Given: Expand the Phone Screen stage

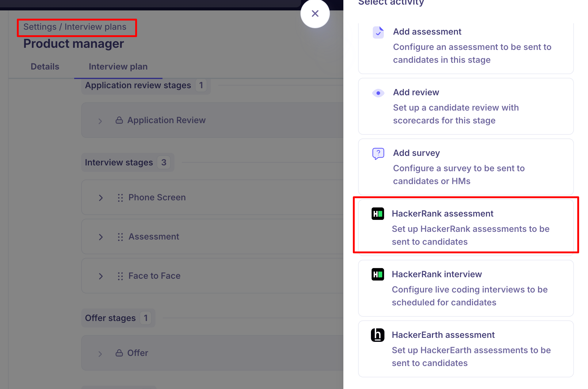Looking at the screenshot, I should tap(101, 198).
